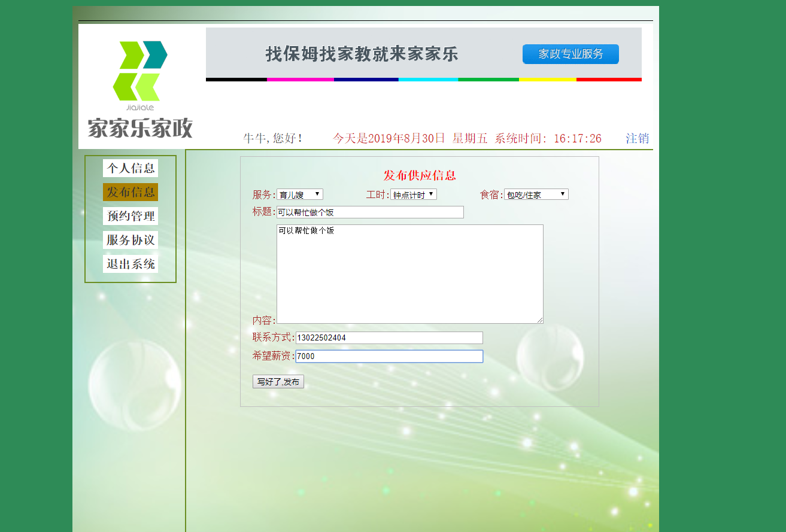Click the 找保姆找家教就来家家乐 banner heading
The width and height of the screenshot is (786, 532).
click(361, 53)
